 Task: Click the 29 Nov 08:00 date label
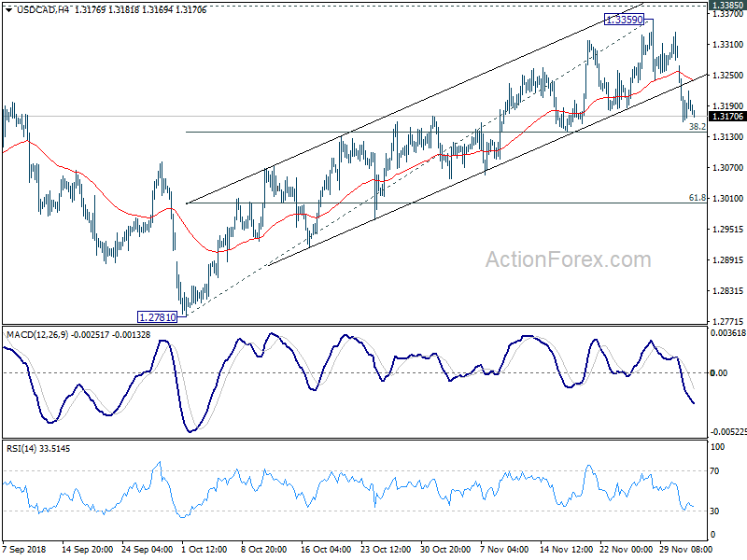point(685,549)
